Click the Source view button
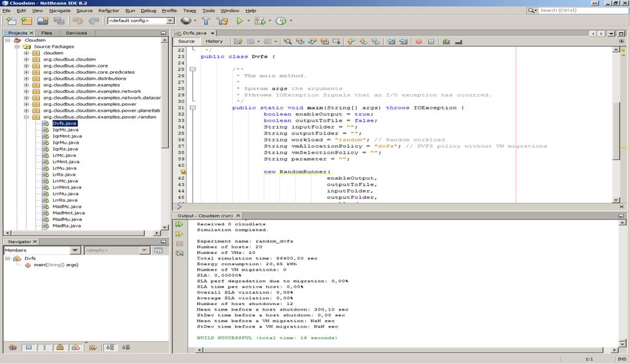The image size is (630, 364). (x=186, y=41)
